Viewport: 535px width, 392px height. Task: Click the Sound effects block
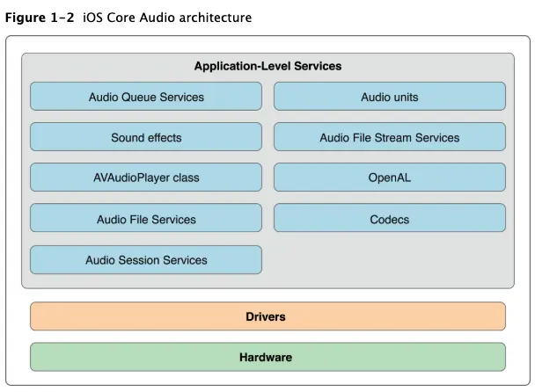146,137
